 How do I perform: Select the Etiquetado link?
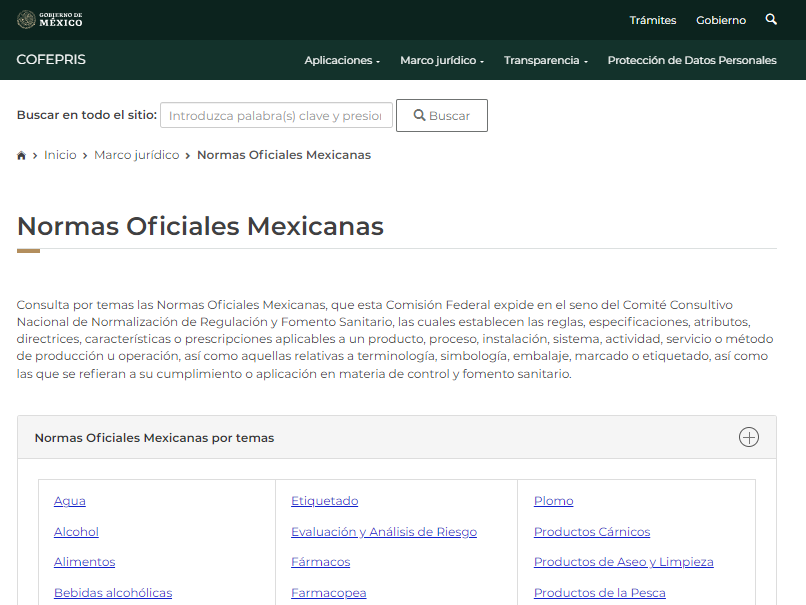[x=324, y=500]
